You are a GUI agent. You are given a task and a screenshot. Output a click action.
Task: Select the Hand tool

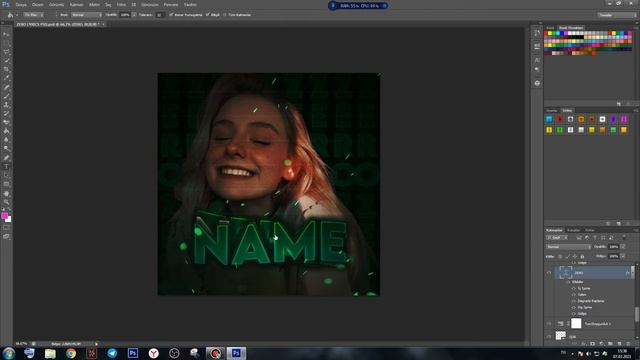tap(6, 193)
